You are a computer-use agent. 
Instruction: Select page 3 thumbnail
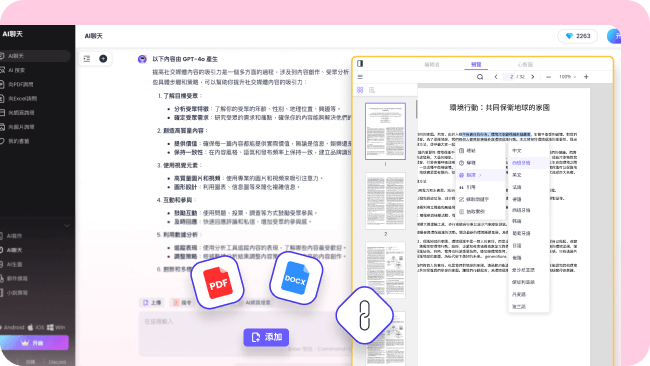pyautogui.click(x=386, y=270)
